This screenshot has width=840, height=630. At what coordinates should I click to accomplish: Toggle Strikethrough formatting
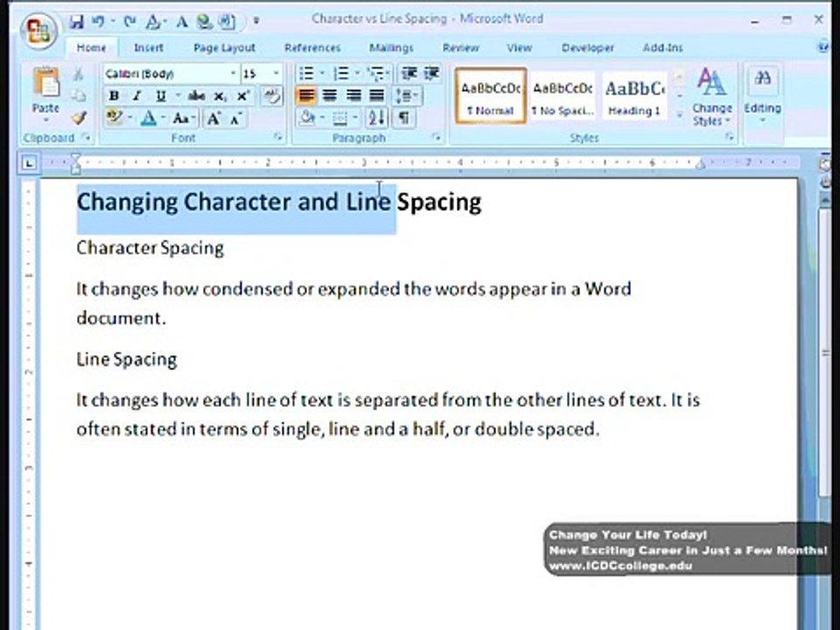(196, 96)
